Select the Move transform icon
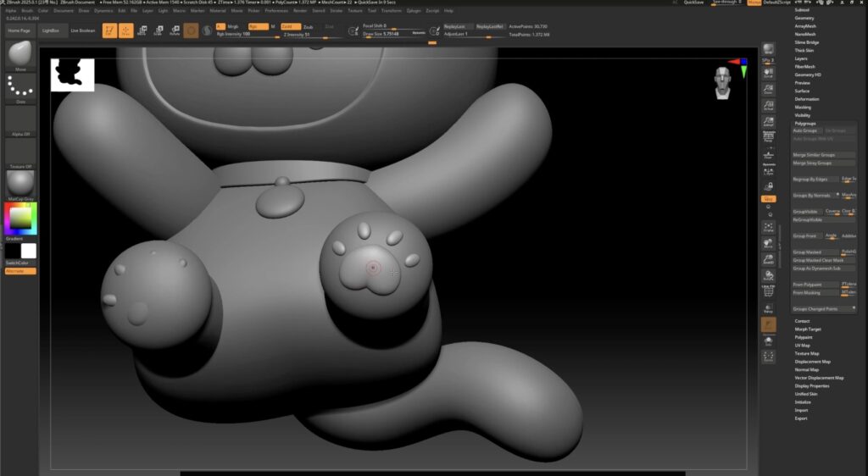Viewport: 868px width, 476px height. click(142, 30)
